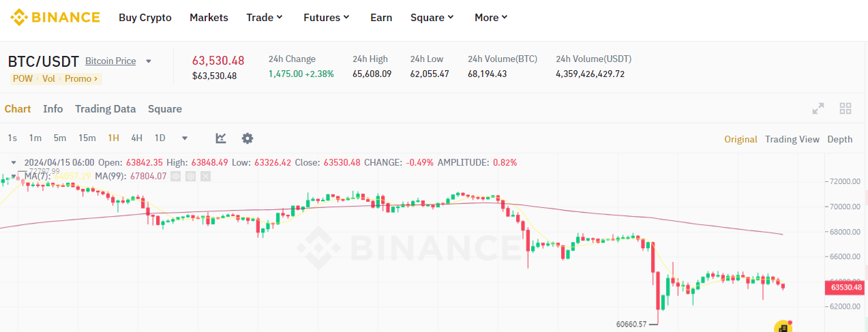Viewport: 868px width, 332px height.
Task: Click the Bitcoin Price link
Action: 110,61
